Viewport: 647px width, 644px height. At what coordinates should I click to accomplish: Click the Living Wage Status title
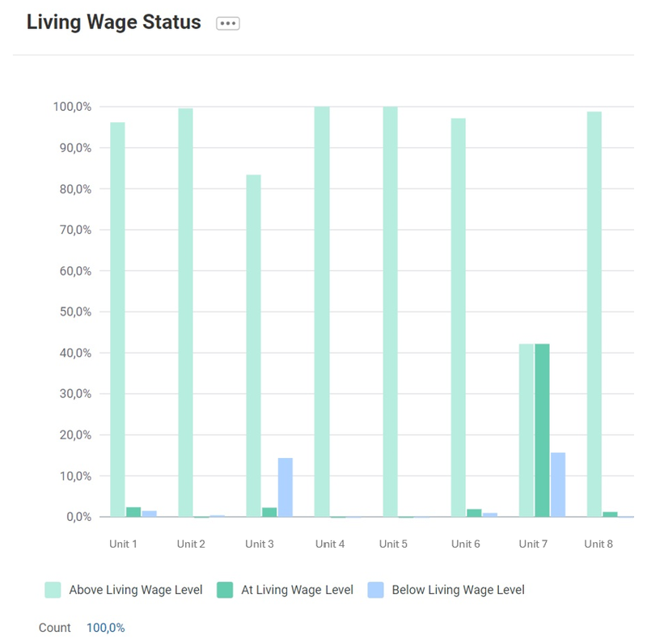[112, 22]
